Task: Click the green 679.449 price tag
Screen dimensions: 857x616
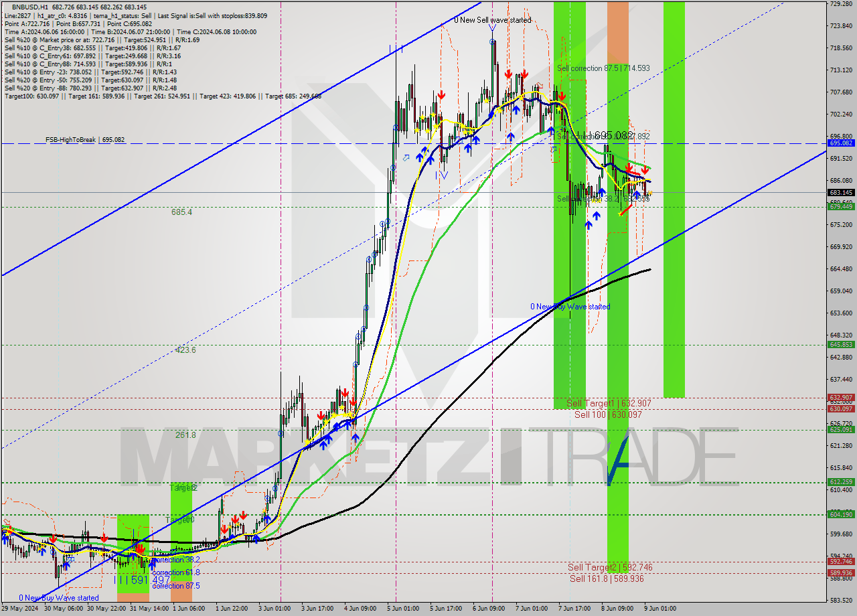Action: [841, 206]
